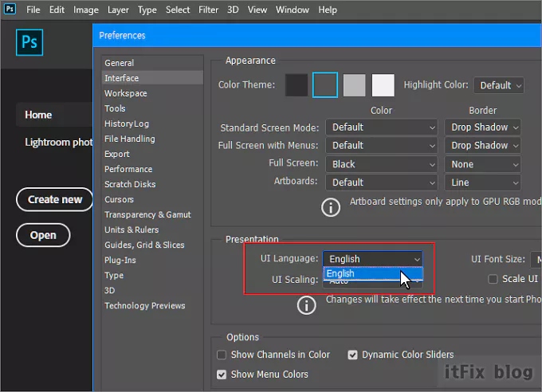Open the File menu
542x392 pixels.
point(33,10)
